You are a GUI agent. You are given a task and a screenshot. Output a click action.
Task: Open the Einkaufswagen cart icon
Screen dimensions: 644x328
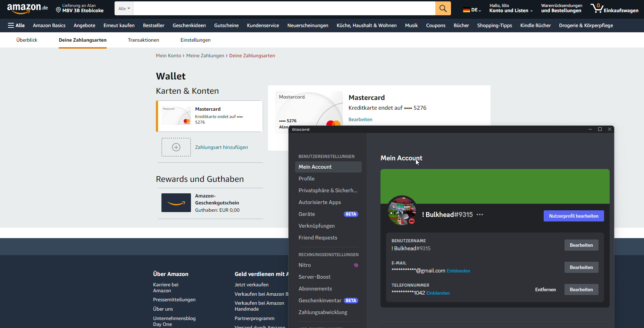point(597,8)
